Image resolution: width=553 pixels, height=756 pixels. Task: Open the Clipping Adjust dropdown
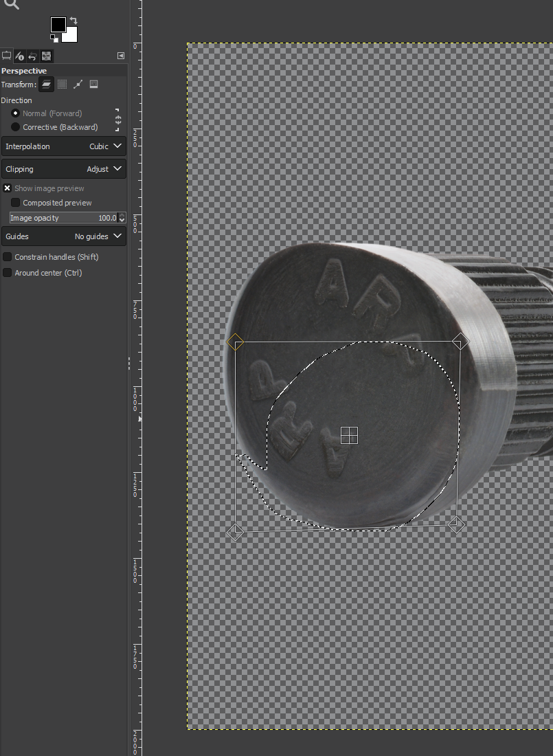[x=64, y=169]
